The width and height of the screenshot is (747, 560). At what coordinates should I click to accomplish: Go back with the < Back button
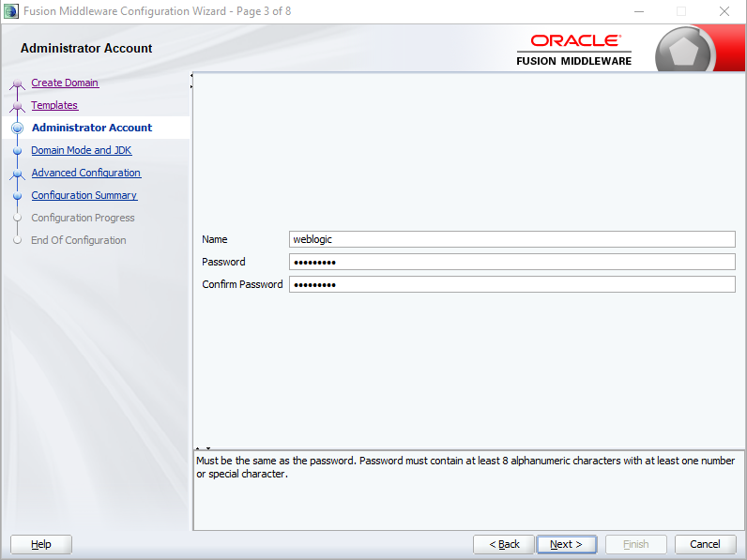coord(504,544)
